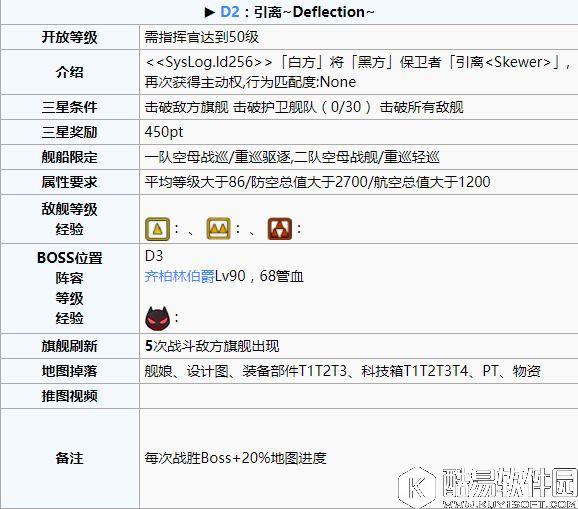The image size is (578, 509).
Task: Select the 推图视频 header cell
Action: pos(70,396)
